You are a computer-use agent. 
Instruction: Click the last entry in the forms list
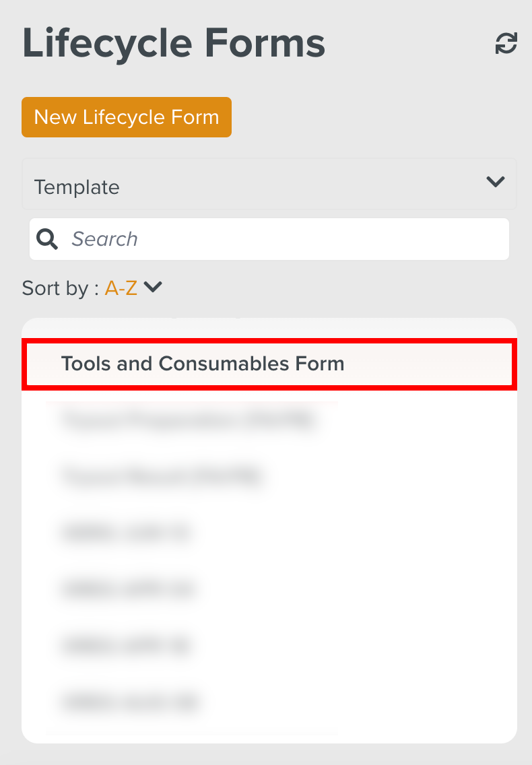(131, 702)
